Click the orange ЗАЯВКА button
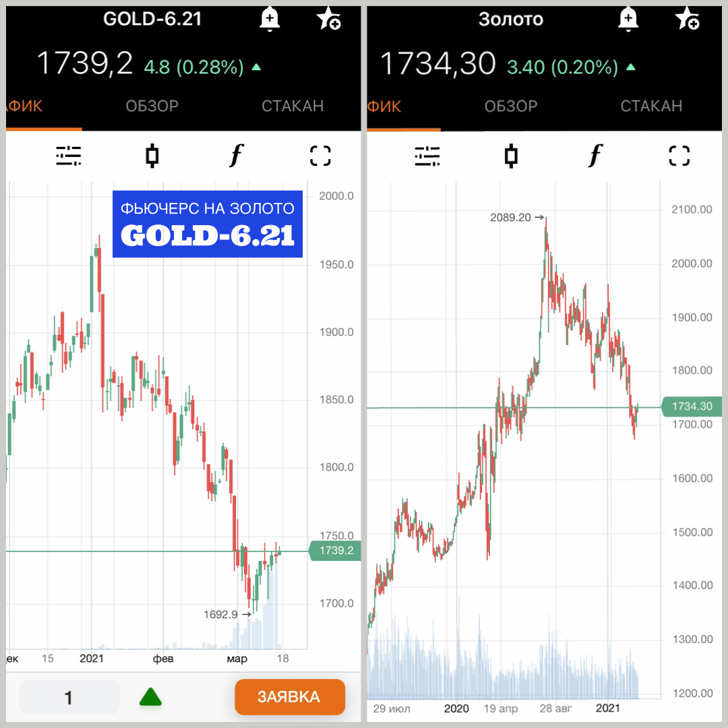The height and width of the screenshot is (728, 728). (290, 697)
